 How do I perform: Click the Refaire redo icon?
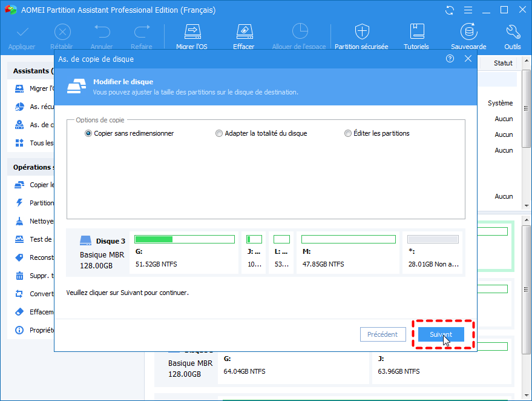pos(142,32)
